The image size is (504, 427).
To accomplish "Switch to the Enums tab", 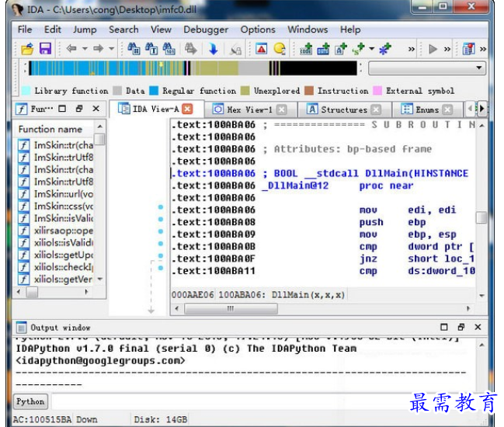I will pyautogui.click(x=427, y=109).
